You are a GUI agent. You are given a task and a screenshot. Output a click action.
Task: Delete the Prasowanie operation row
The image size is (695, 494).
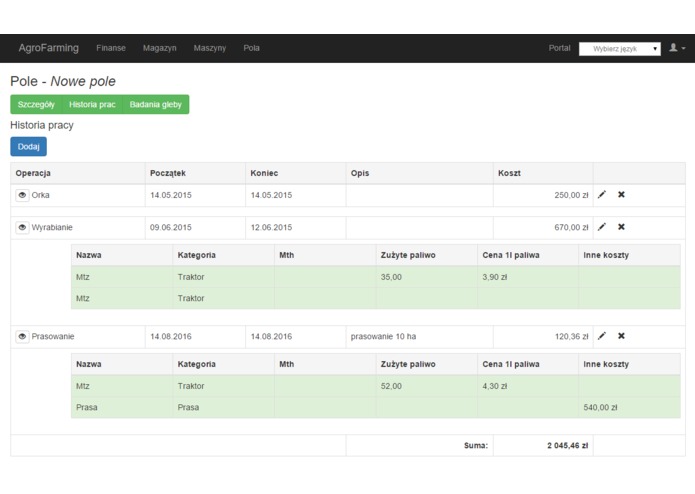coord(621,336)
